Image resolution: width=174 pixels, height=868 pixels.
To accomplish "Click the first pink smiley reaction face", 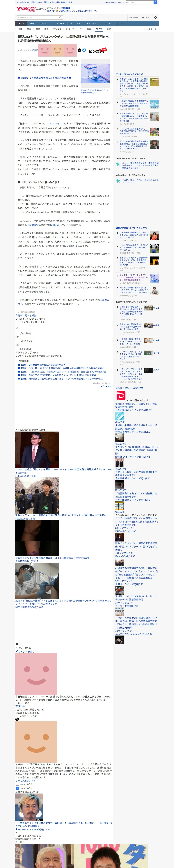I will [x=45, y=50].
